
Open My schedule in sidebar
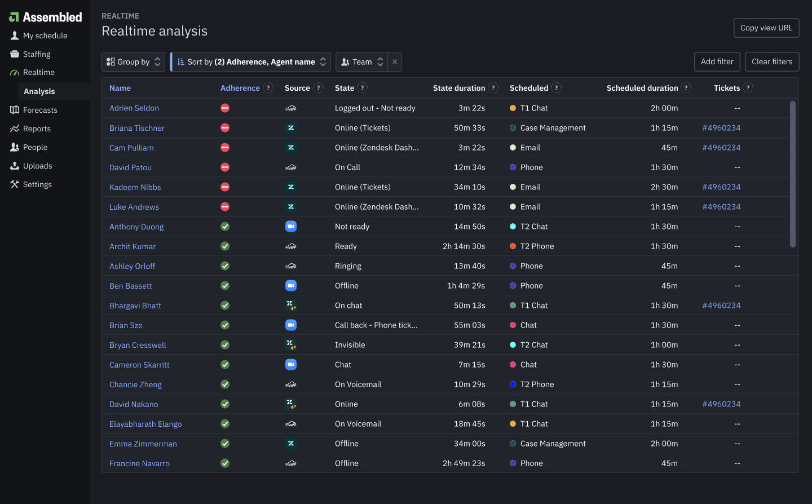[x=45, y=36]
